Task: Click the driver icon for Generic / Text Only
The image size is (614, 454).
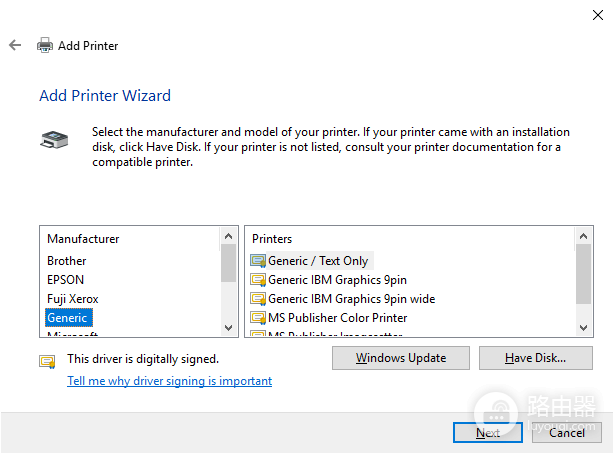Action: click(258, 261)
